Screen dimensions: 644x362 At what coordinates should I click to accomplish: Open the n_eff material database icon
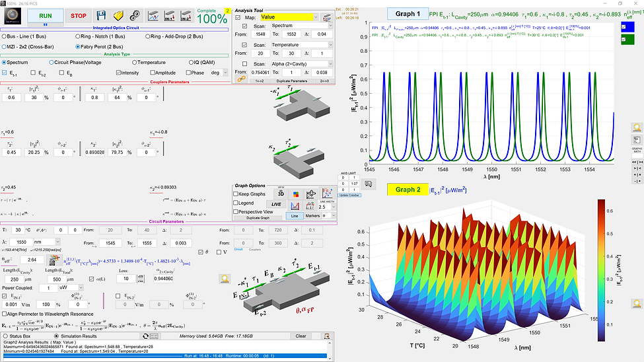click(x=54, y=260)
